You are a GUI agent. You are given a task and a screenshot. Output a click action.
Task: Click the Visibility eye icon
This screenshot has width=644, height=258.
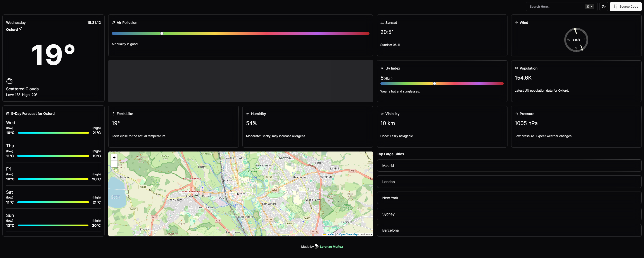[x=382, y=114]
